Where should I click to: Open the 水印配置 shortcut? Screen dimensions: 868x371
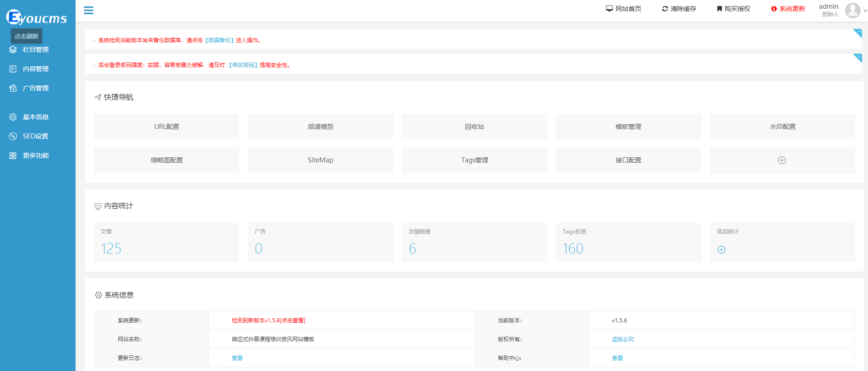782,127
